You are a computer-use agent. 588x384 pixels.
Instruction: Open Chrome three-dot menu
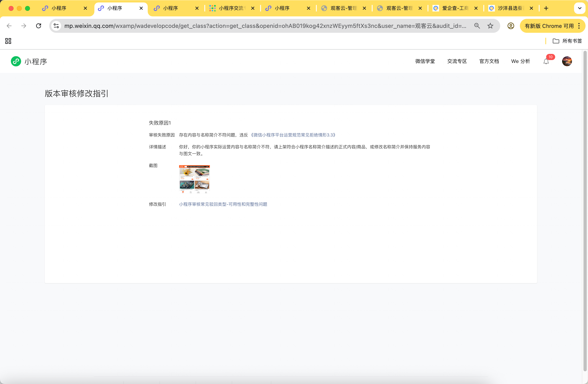[x=579, y=26]
